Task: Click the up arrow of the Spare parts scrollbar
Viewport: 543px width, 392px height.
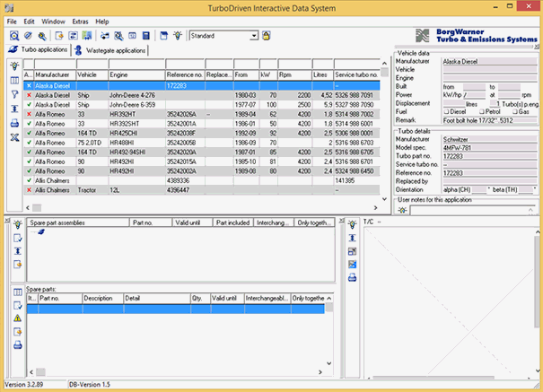Action: point(329,298)
